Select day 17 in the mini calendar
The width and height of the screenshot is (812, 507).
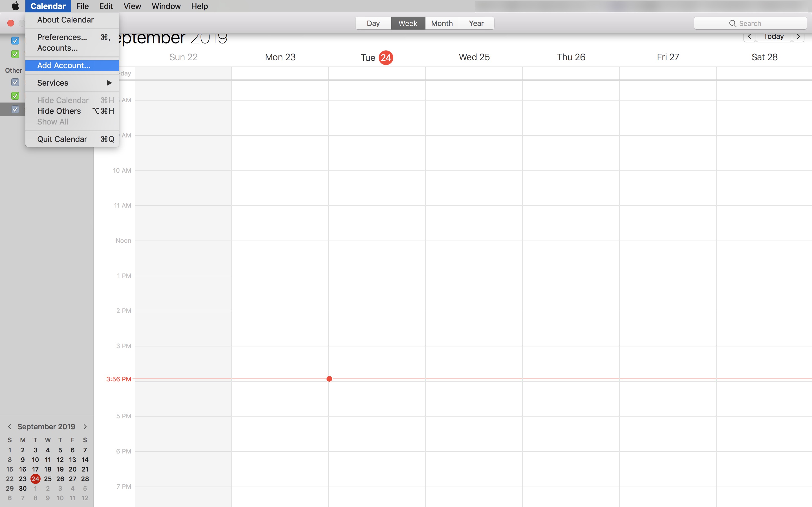35,469
